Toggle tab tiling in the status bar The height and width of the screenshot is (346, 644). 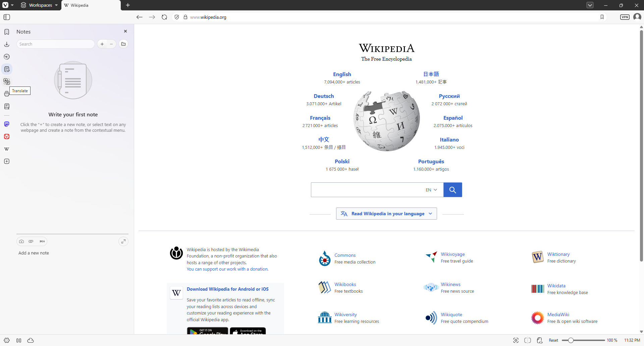click(528, 340)
